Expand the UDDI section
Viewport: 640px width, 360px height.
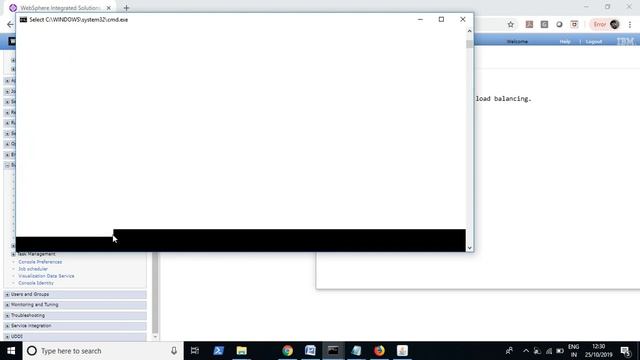click(7, 337)
